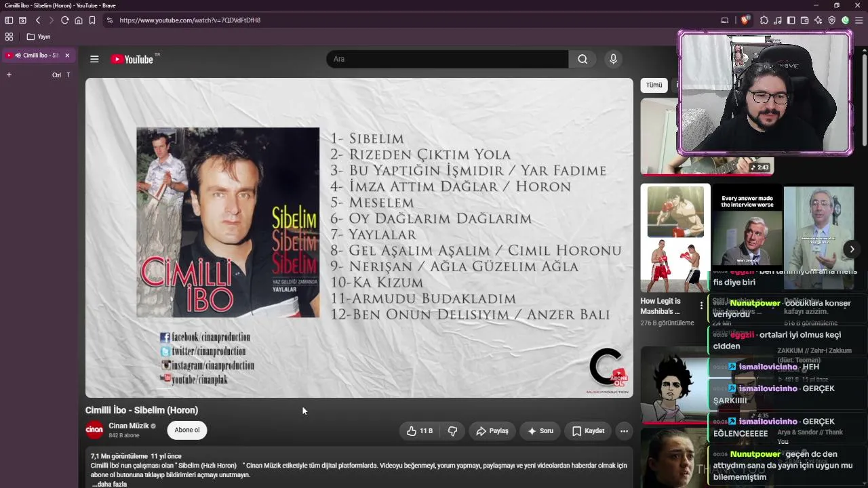Open the tab search icon in toolbar
The height and width of the screenshot is (488, 868).
pyautogui.click(x=22, y=20)
